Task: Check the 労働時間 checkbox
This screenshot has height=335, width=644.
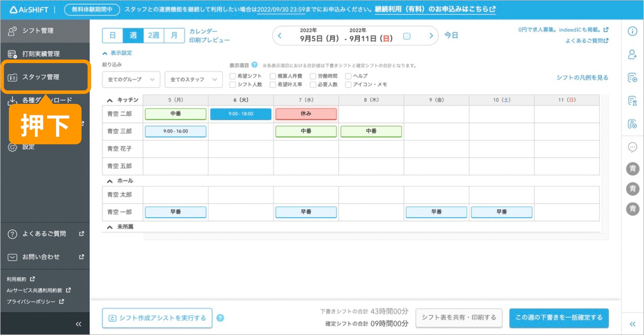Action: click(x=313, y=76)
